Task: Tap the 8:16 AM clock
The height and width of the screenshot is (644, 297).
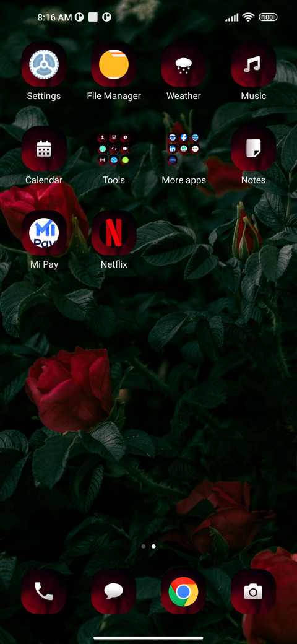Action: (x=54, y=17)
